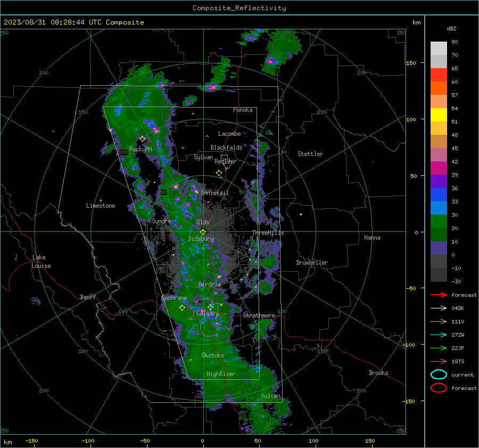Click the red forecast ellipse legend icon
Screen dimensions: 479x448
tap(439, 388)
